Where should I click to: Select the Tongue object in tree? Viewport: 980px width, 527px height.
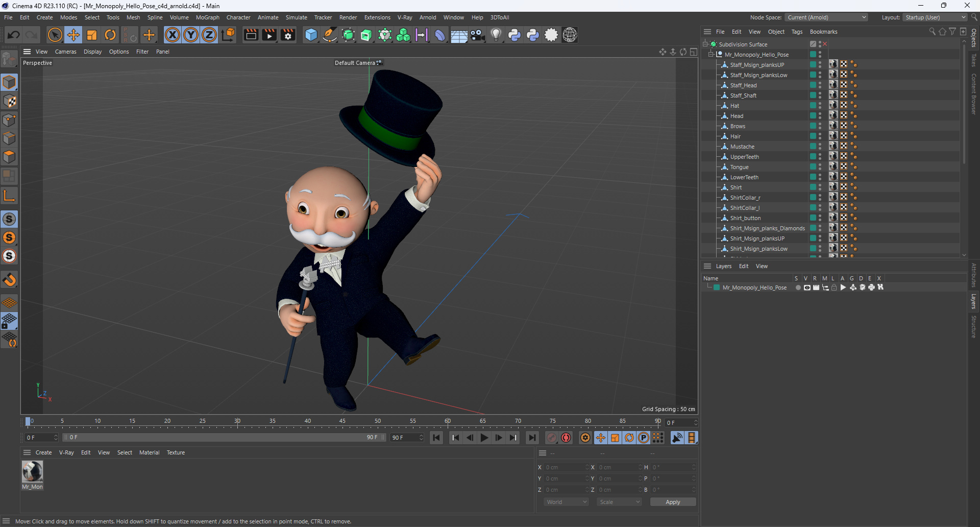[x=739, y=167]
